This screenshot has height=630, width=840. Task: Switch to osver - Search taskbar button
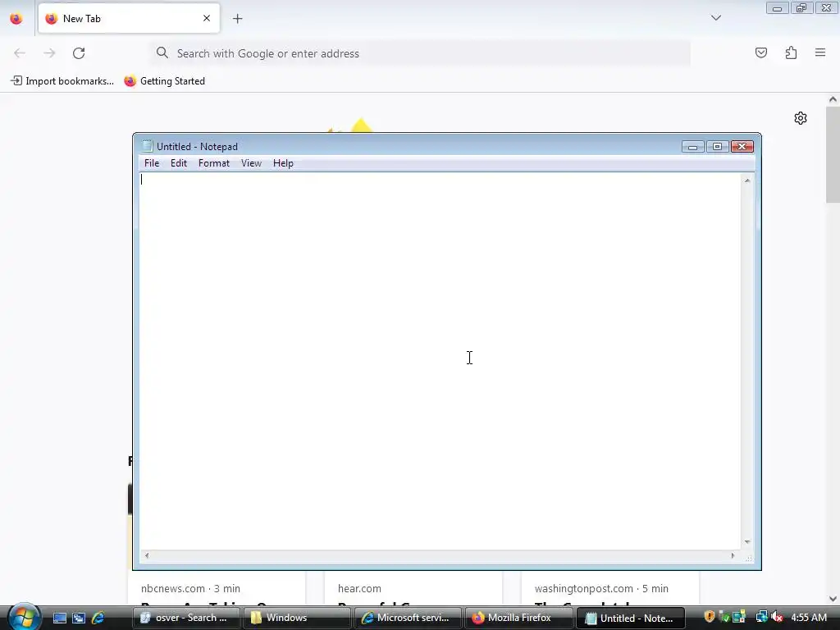tap(186, 618)
